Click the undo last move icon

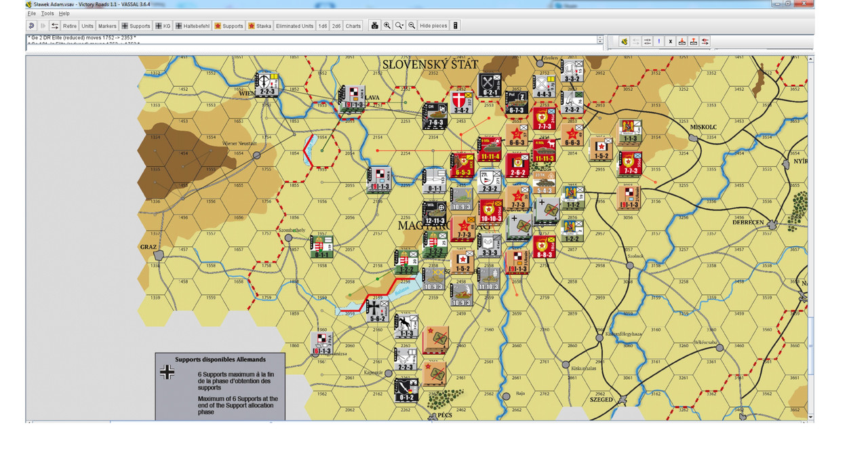[x=32, y=26]
